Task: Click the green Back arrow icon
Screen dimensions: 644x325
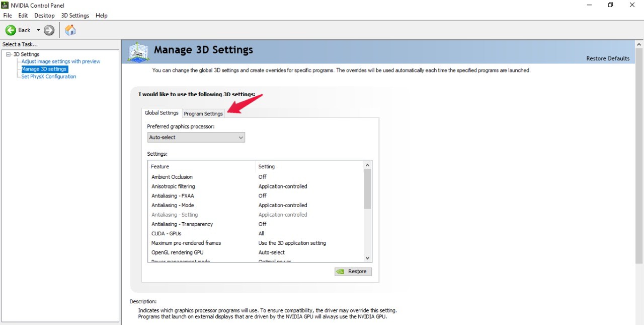Action: click(x=11, y=30)
